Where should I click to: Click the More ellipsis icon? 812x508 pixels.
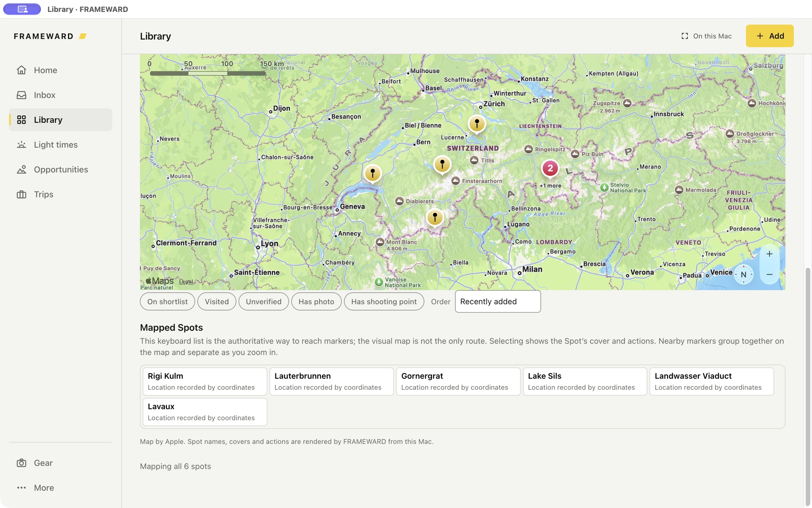click(22, 488)
